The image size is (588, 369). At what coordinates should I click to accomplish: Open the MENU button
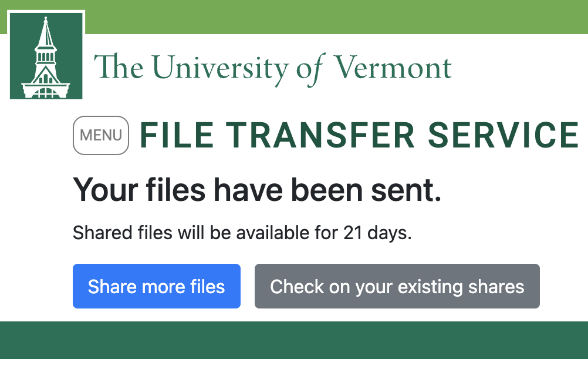tap(101, 136)
